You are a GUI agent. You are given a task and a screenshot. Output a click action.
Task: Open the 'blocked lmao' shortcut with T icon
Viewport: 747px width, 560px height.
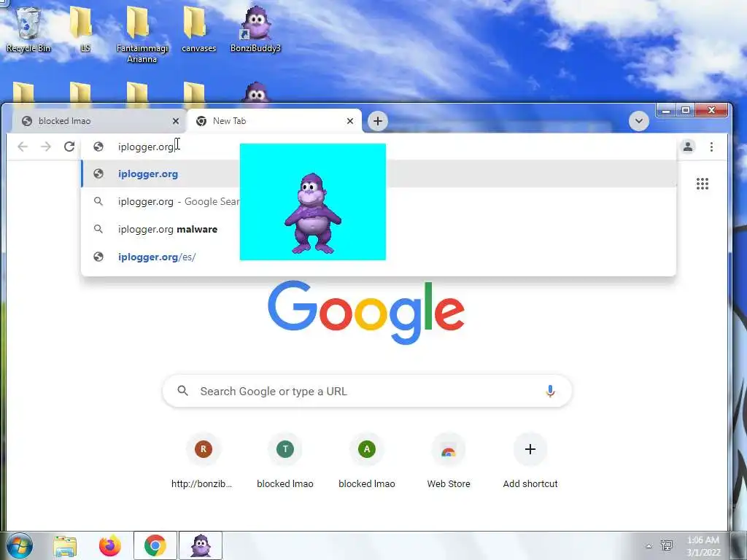285,461
